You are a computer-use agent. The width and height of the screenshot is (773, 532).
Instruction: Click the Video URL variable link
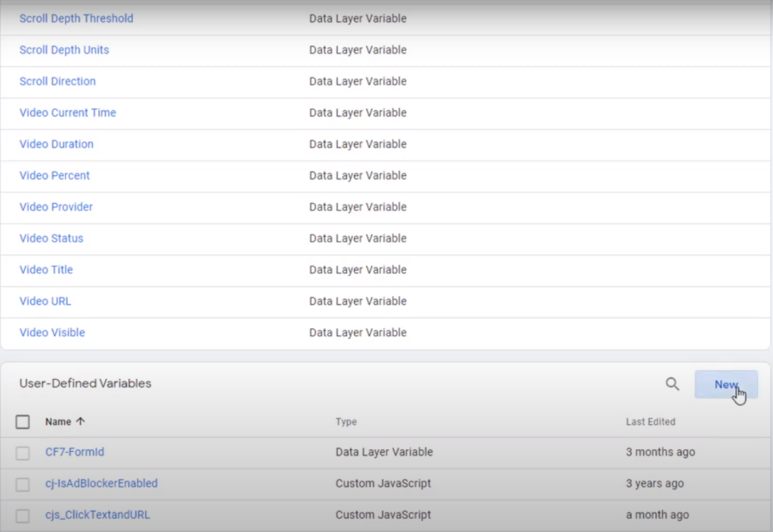(x=45, y=301)
